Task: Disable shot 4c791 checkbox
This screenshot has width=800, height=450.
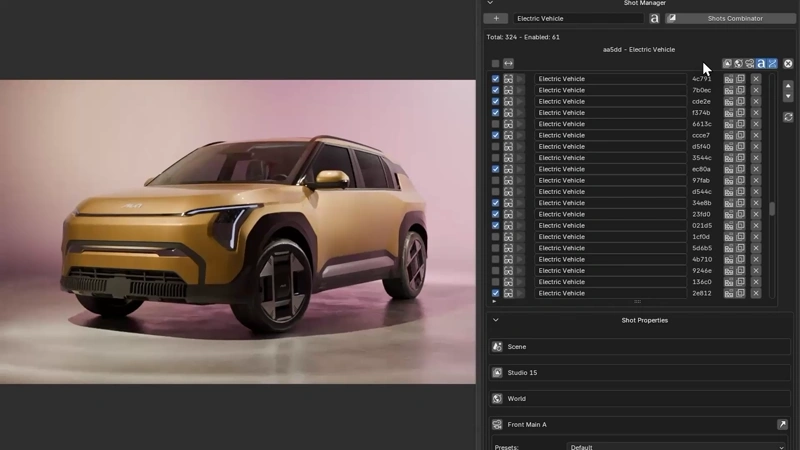Action: click(495, 79)
